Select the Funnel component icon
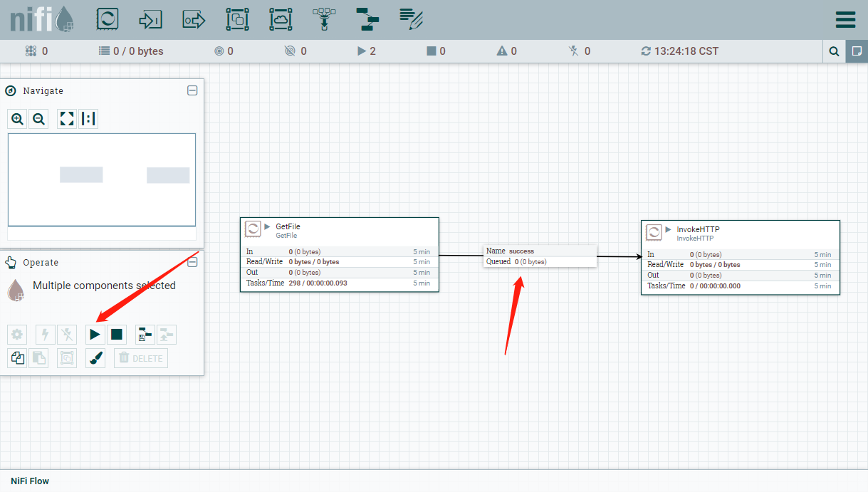Screen dimensions: 868x492 (x=324, y=19)
